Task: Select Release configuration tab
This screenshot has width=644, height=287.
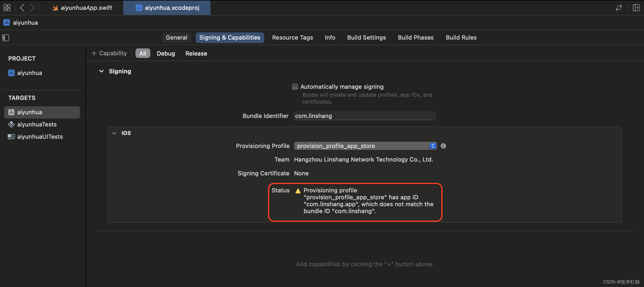Action: (196, 53)
